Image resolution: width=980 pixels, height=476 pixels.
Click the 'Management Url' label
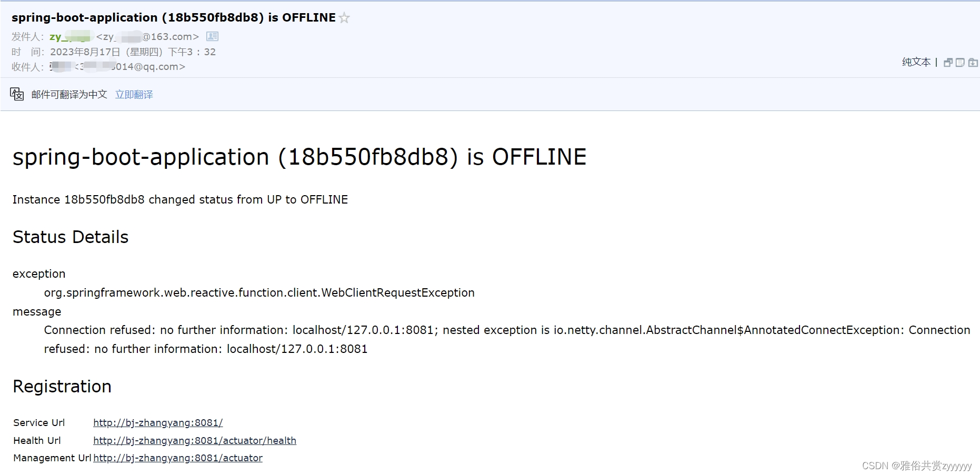coord(52,458)
